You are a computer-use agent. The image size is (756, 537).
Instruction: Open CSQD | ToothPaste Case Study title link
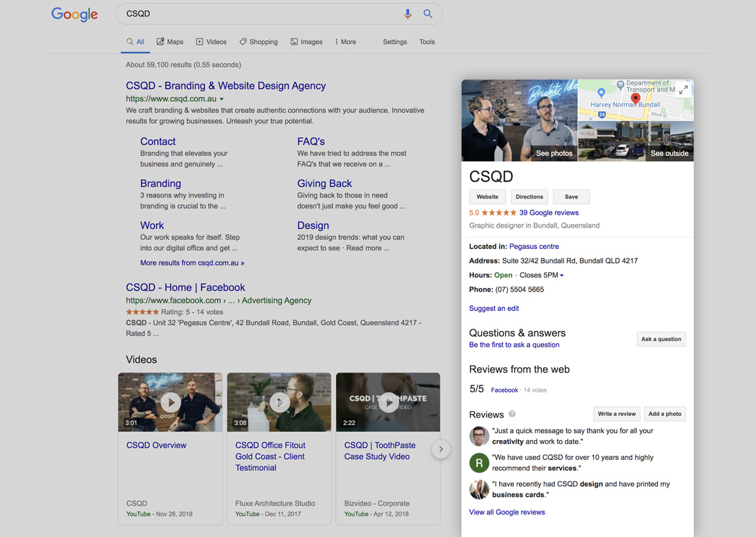tap(380, 451)
